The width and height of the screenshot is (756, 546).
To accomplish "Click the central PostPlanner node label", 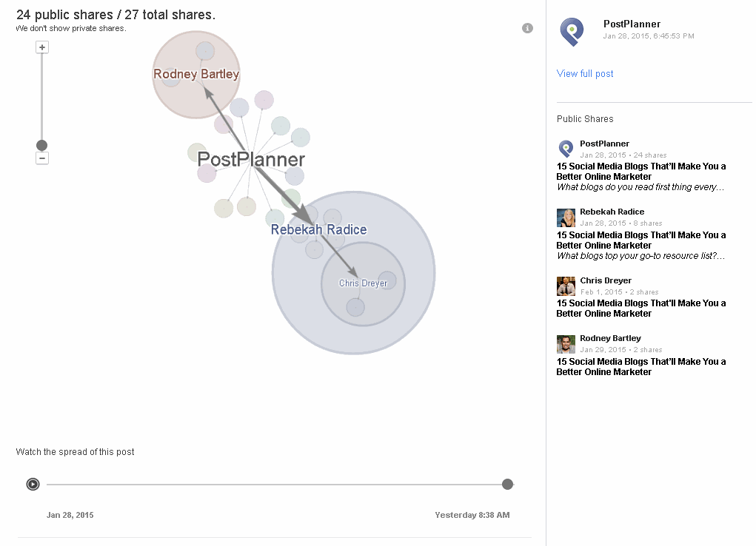I will (x=251, y=159).
